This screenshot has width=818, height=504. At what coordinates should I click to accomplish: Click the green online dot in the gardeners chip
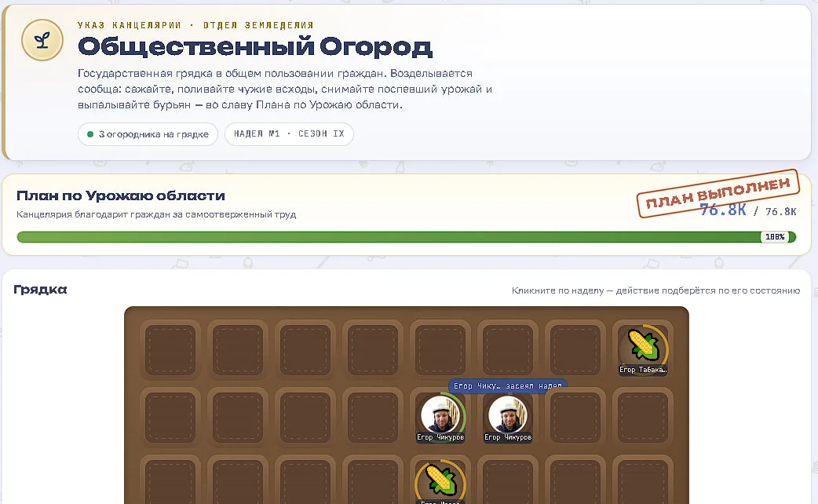click(x=90, y=134)
